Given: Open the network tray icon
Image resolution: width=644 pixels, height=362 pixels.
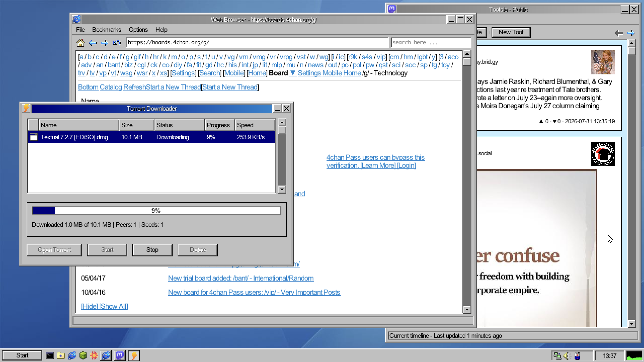Looking at the screenshot, I should click(557, 356).
